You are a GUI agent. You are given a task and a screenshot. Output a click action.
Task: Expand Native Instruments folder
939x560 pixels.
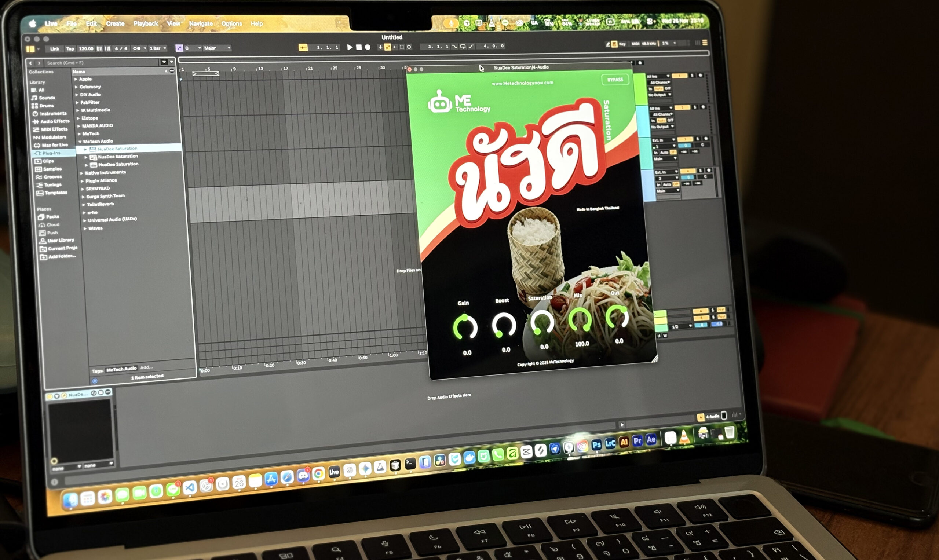tap(82, 173)
